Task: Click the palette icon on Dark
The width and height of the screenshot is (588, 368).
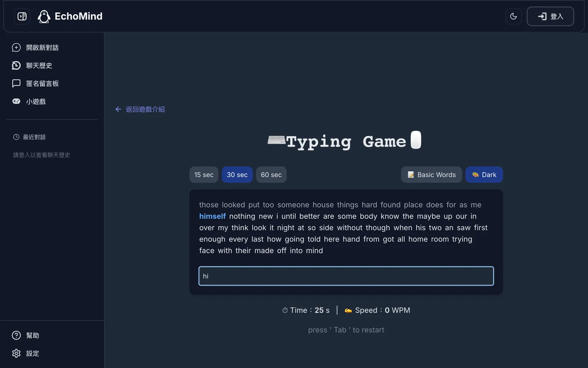Action: 476,175
